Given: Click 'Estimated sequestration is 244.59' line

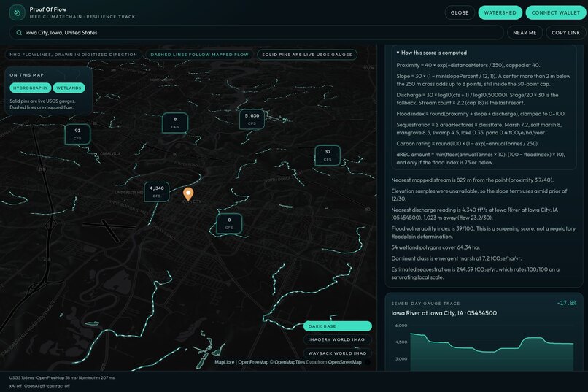Looking at the screenshot, I should tap(475, 274).
